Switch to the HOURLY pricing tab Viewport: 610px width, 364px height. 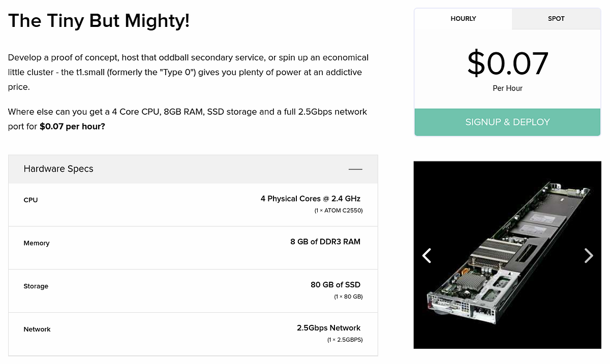coord(463,19)
